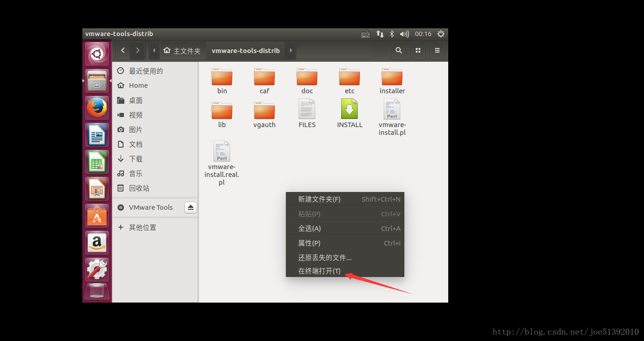Open 图片 in the sidebar
644x341 pixels.
tap(155, 129)
